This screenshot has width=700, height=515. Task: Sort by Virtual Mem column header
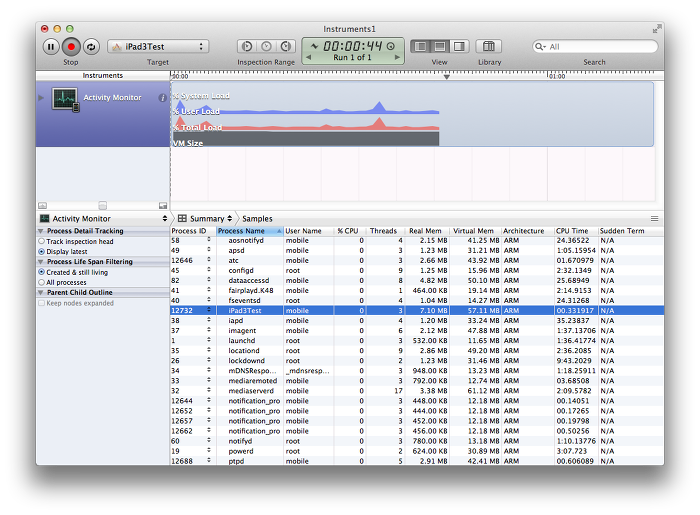coord(475,231)
